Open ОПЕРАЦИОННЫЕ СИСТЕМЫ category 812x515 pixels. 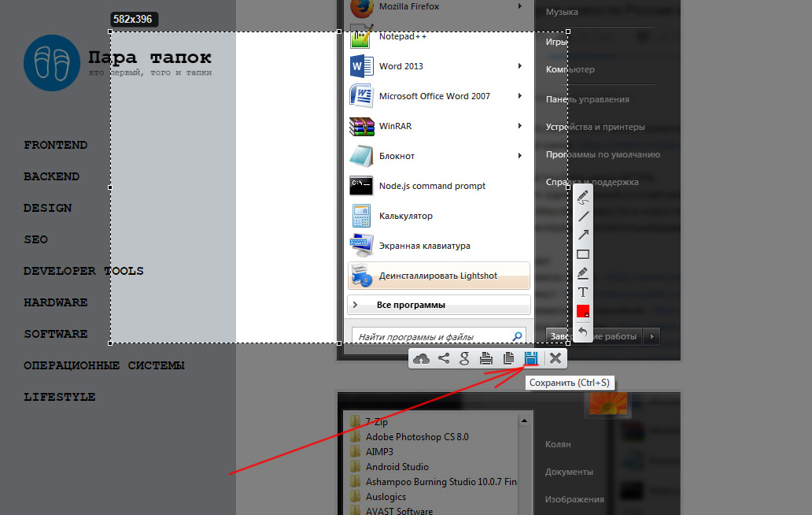[104, 366]
